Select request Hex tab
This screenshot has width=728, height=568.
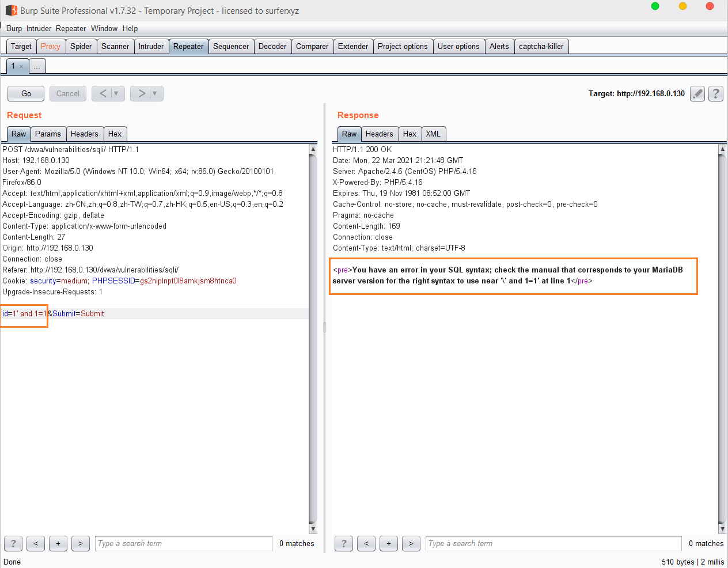[x=115, y=134]
